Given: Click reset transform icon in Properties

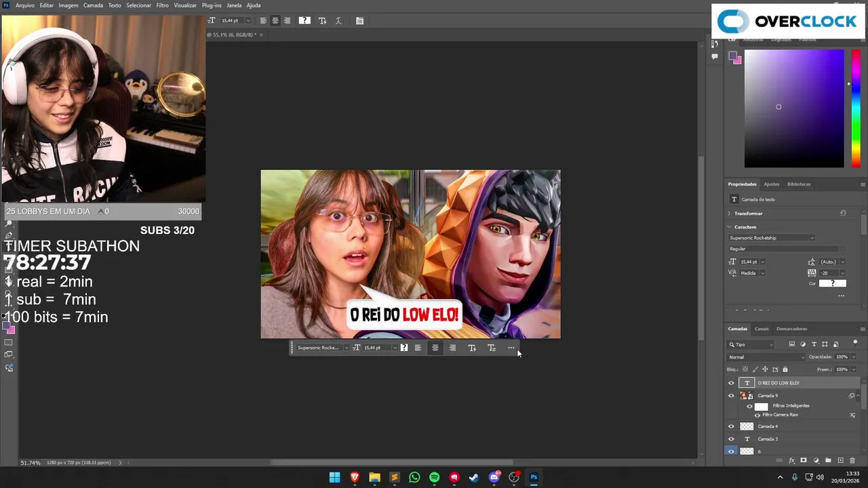Looking at the screenshot, I should pyautogui.click(x=843, y=213).
